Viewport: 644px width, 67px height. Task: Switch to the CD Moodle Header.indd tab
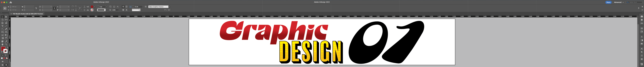pyautogui.click(x=28, y=14)
